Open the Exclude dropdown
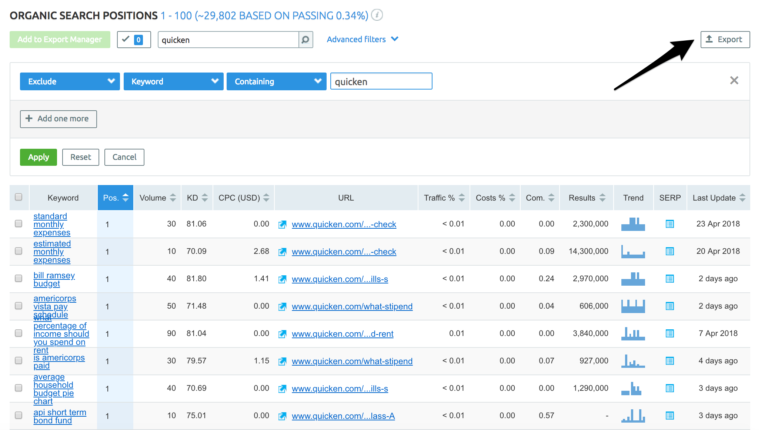The image size is (768, 430). click(70, 81)
